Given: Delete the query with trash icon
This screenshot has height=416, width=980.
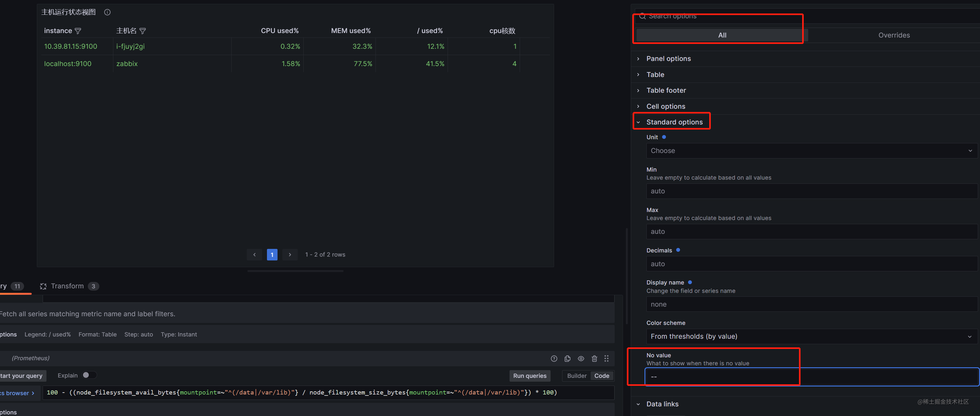Looking at the screenshot, I should pos(594,359).
